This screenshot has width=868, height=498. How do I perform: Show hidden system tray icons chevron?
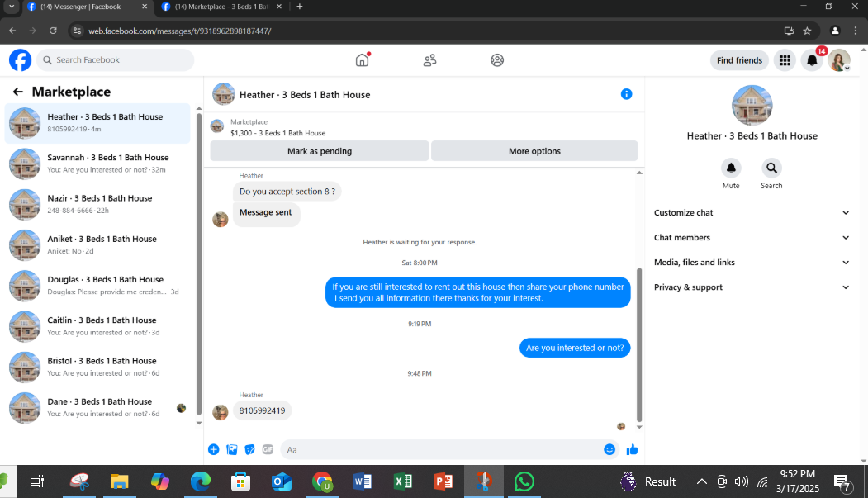tap(701, 481)
